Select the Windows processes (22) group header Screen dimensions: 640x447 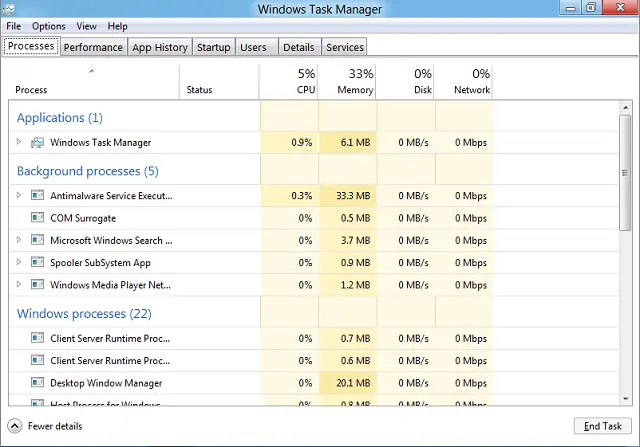coord(84,314)
